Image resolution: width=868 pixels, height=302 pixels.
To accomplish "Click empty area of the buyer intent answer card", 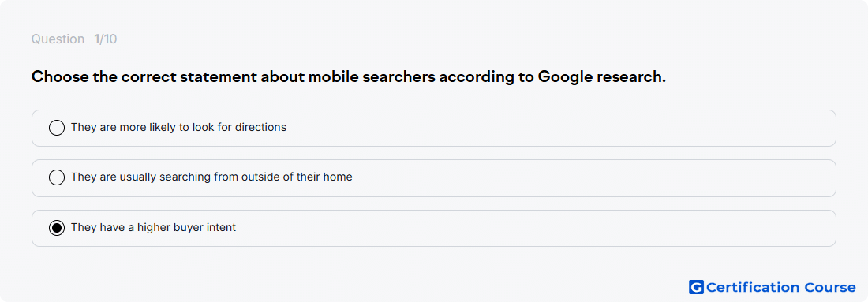I will click(526, 228).
